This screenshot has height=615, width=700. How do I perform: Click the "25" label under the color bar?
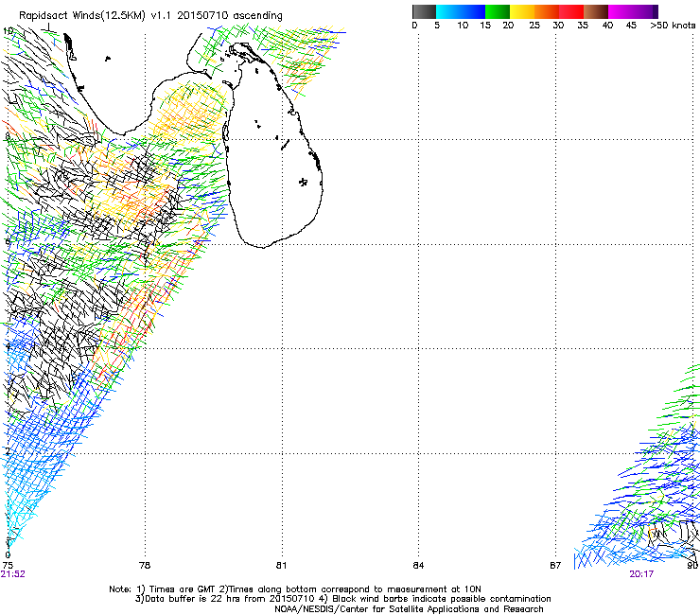(x=534, y=25)
